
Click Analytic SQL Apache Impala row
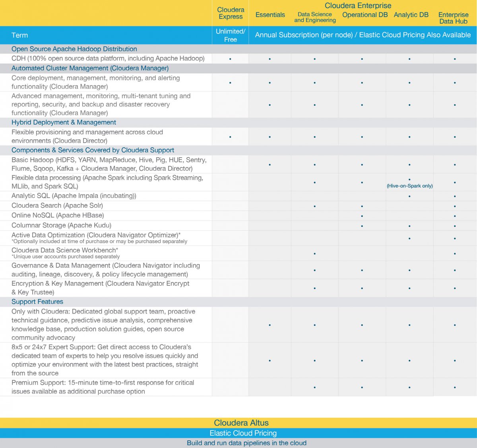(x=74, y=196)
